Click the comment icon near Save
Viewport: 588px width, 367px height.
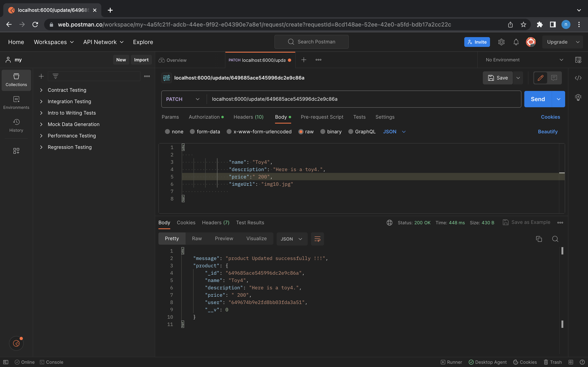coord(554,78)
